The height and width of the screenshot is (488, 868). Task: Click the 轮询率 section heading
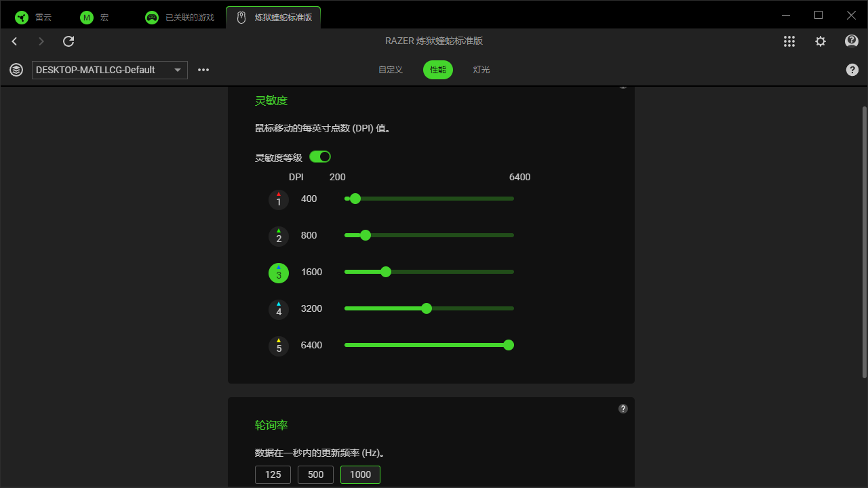point(271,425)
